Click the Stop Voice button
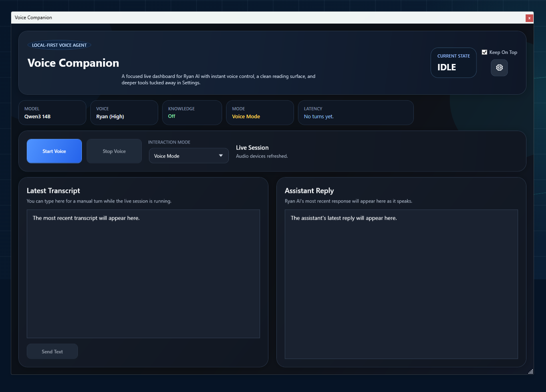This screenshot has width=546, height=392. pos(114,151)
